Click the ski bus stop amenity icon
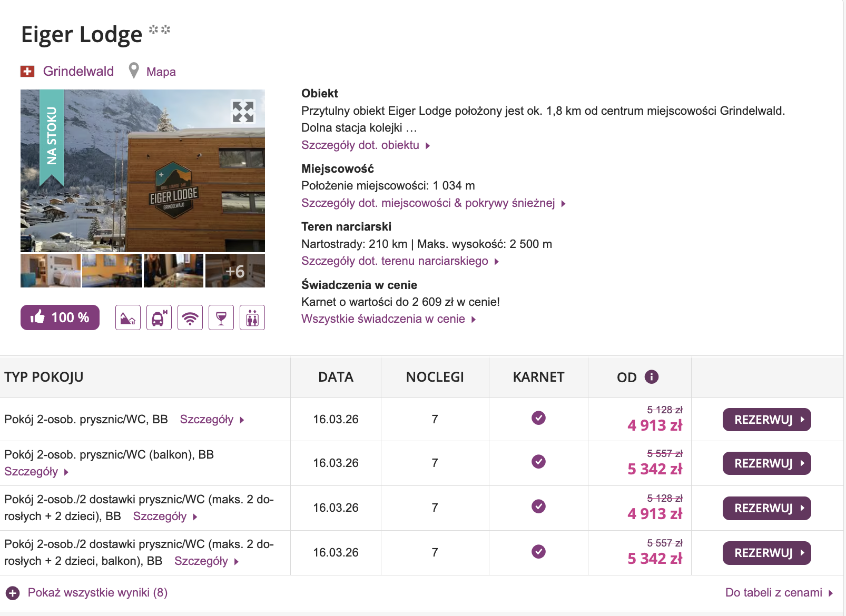Screen dimensions: 846x616 [x=159, y=317]
